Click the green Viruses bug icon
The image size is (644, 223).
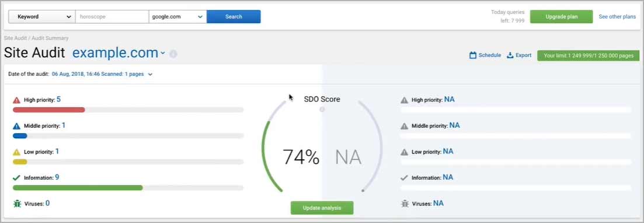tap(17, 203)
